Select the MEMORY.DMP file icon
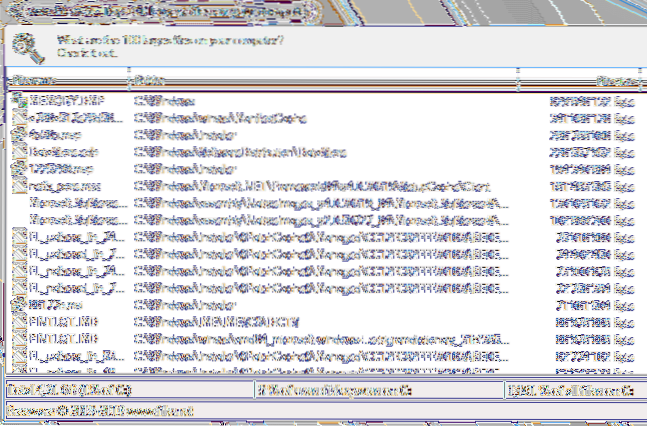 click(x=18, y=101)
